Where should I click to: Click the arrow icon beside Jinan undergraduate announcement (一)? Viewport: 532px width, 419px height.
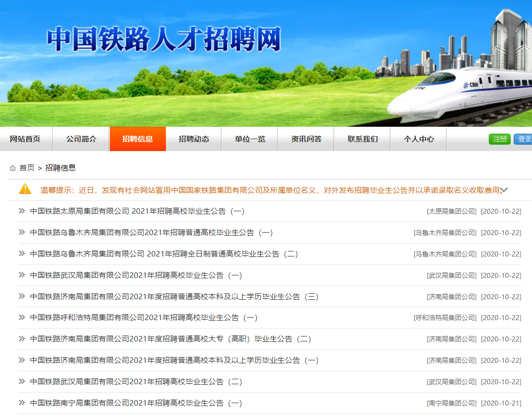click(x=22, y=360)
